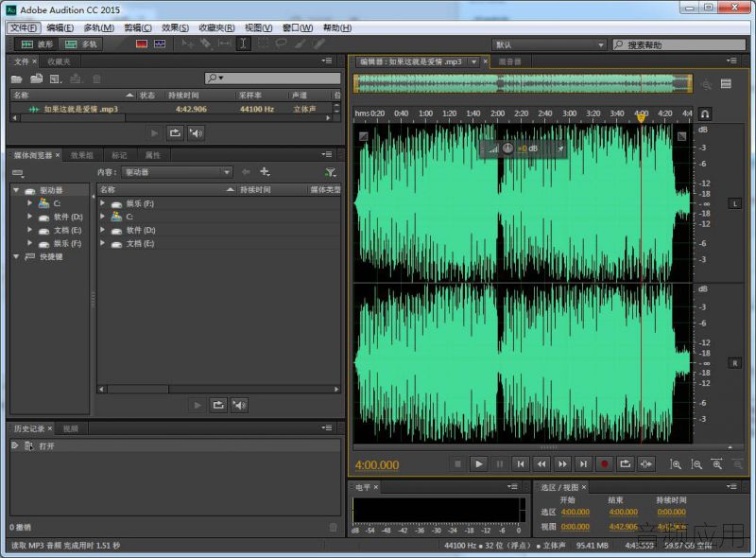
Task: Click the selection start time 4:00.000
Action: (576, 513)
